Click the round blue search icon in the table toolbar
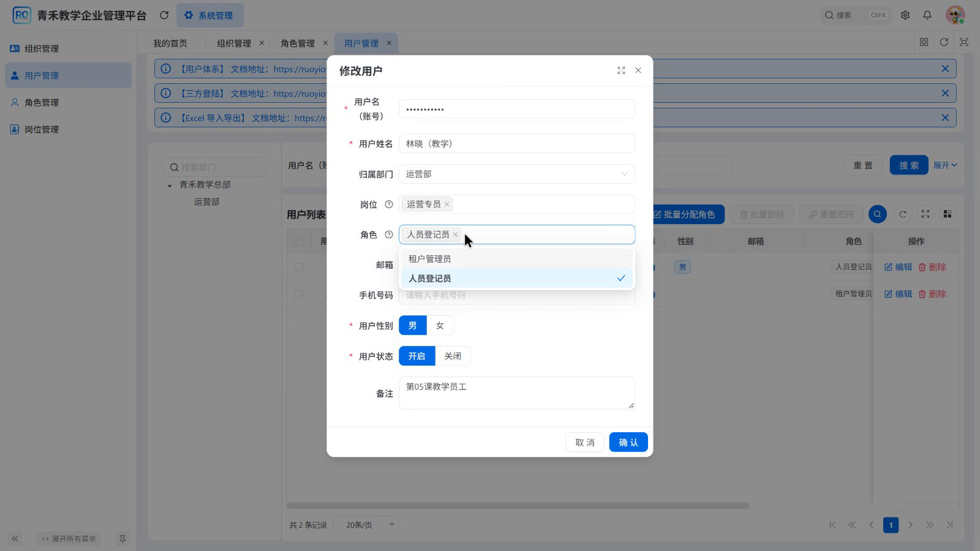 (878, 214)
